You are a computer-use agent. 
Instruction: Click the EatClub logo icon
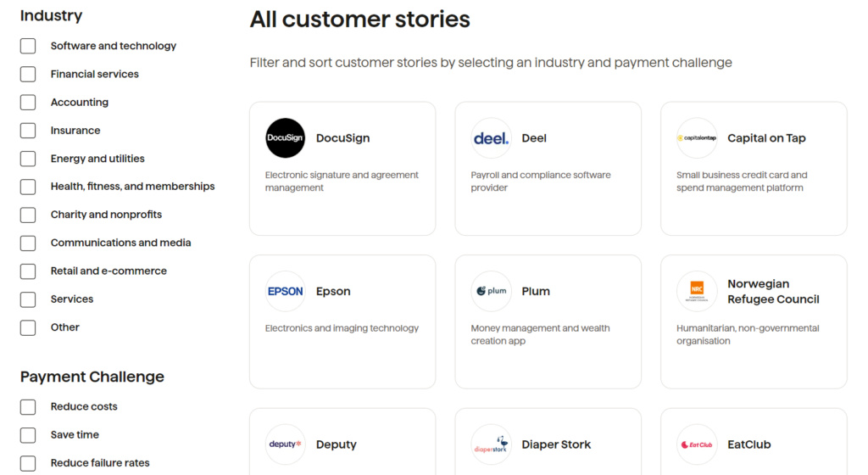[x=697, y=444]
